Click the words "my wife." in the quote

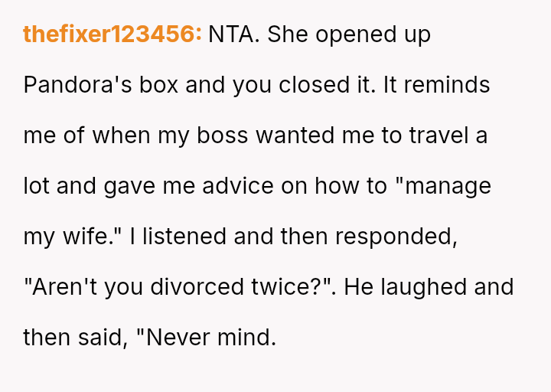click(x=74, y=237)
